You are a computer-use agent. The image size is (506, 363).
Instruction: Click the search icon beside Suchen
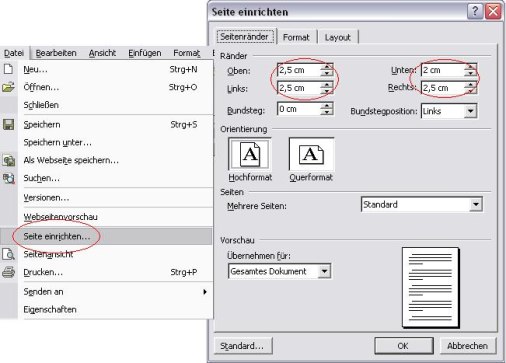9,178
